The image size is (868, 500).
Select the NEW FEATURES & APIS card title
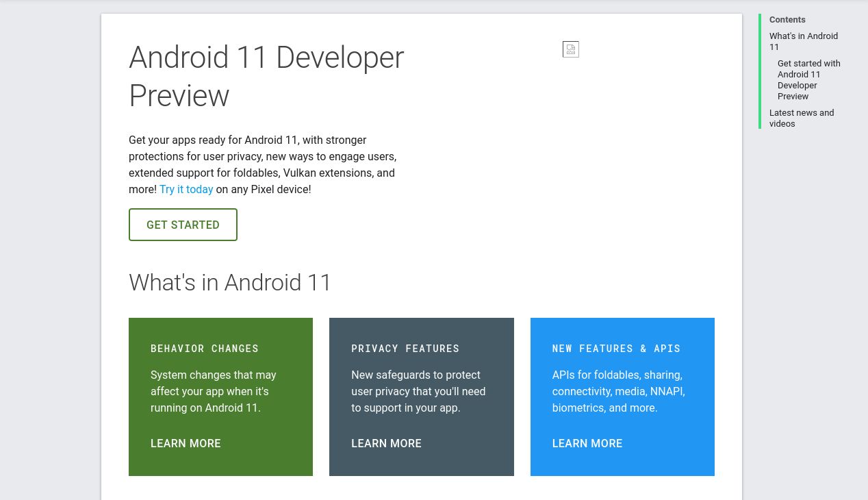(x=616, y=349)
